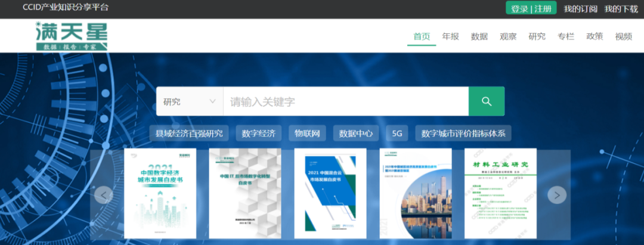Open 我的订阅 link
Screen dimensions: 644x245
pos(580,8)
